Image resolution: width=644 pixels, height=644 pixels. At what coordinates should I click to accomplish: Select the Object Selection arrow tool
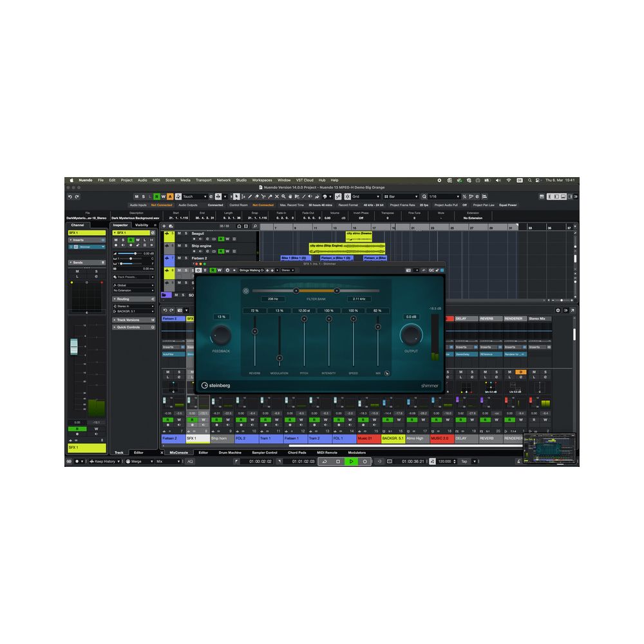(x=236, y=196)
